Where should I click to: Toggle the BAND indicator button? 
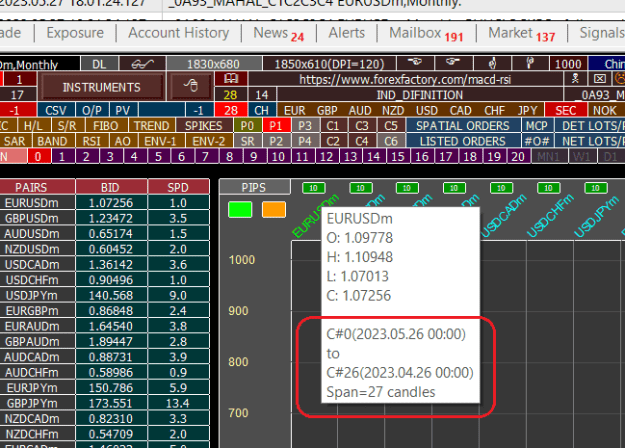(x=52, y=141)
